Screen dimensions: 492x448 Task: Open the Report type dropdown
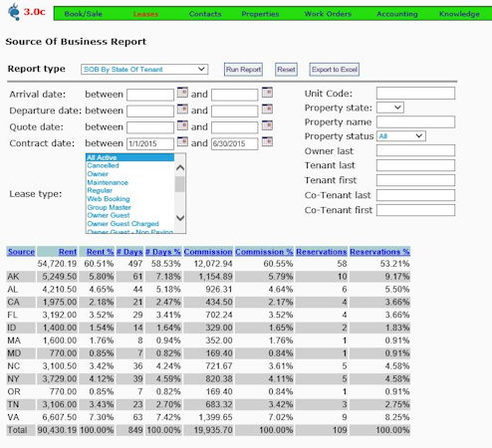pos(144,70)
